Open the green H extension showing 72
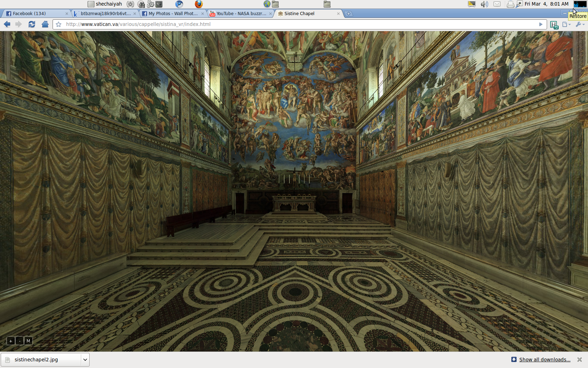The width and height of the screenshot is (588, 368). [x=554, y=25]
